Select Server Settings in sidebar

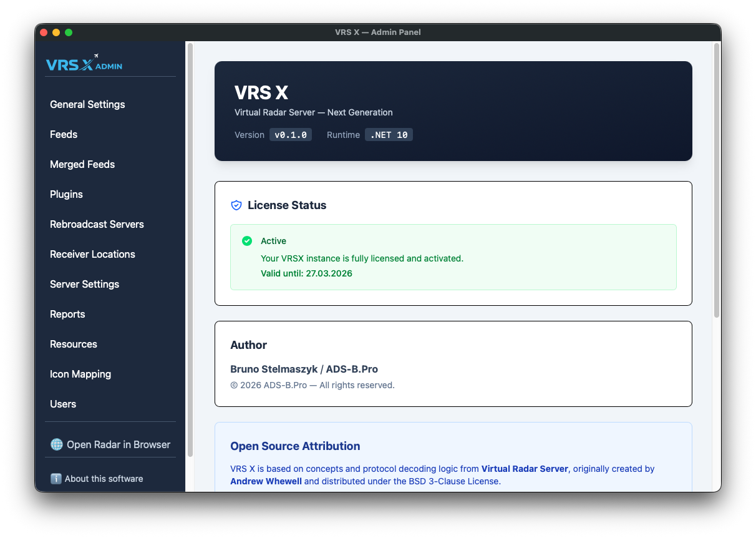(84, 284)
